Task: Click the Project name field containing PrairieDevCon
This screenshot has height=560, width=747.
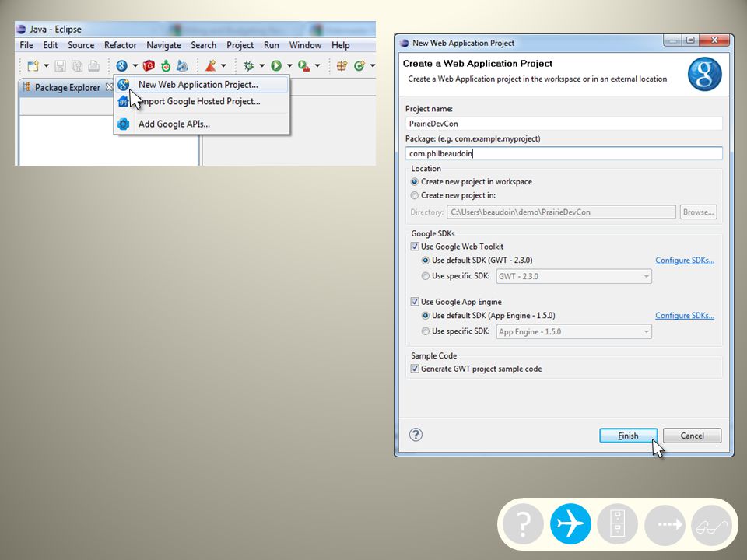Action: [564, 124]
